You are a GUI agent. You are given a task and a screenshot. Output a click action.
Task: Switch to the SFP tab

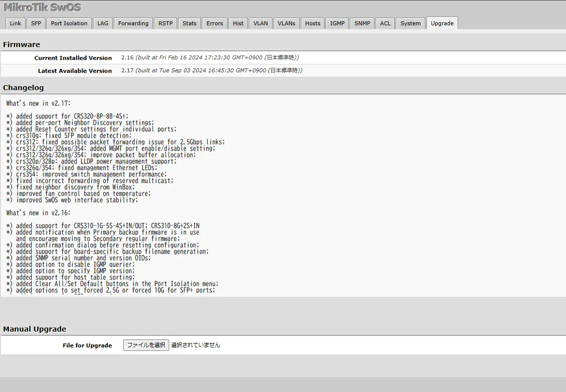click(36, 23)
